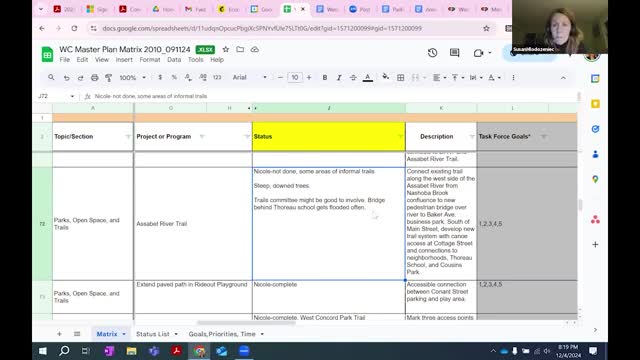Add a new sheet

coord(59,334)
